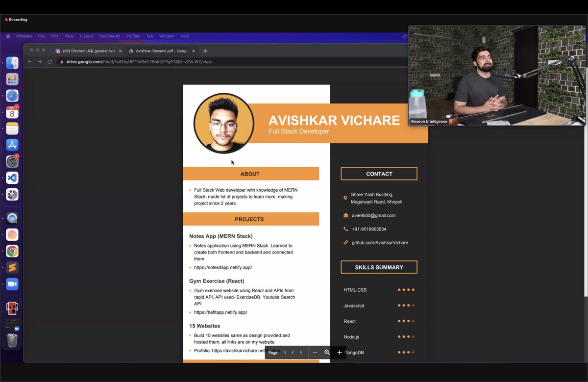Screen dimensions: 588x382
Task: Click the minus zoom-out control in PDF toolbar
Action: click(x=315, y=352)
